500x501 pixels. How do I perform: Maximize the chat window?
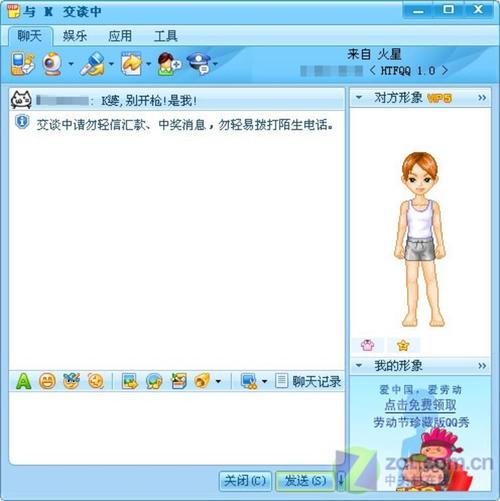point(448,10)
